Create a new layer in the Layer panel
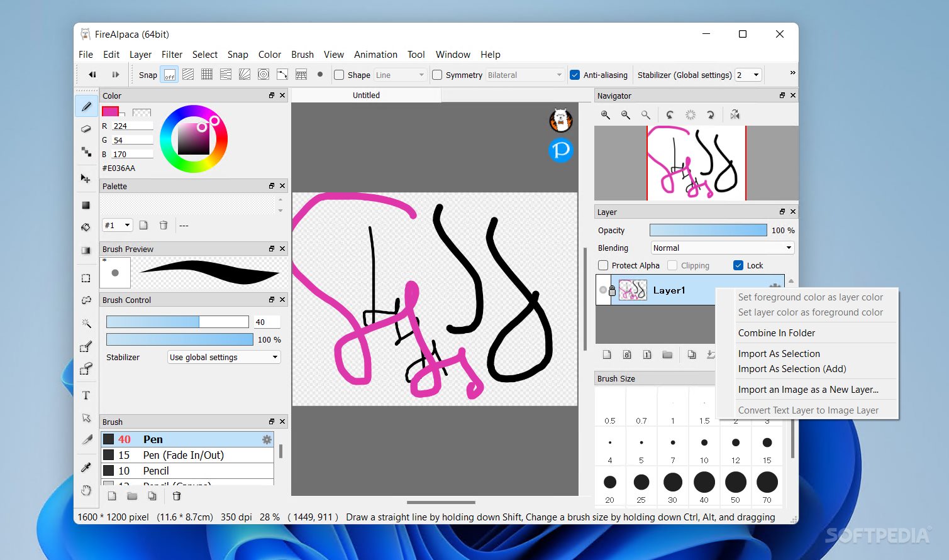Screen dimensions: 949x560 click(606, 354)
